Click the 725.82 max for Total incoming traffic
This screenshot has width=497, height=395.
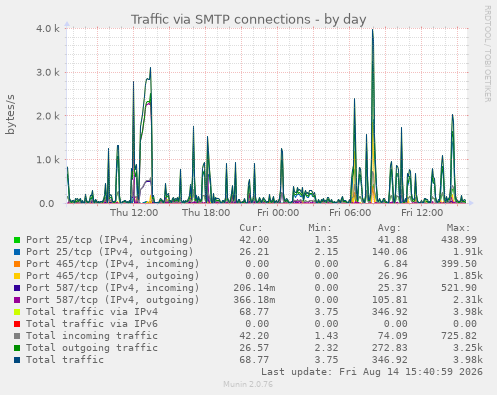point(459,336)
